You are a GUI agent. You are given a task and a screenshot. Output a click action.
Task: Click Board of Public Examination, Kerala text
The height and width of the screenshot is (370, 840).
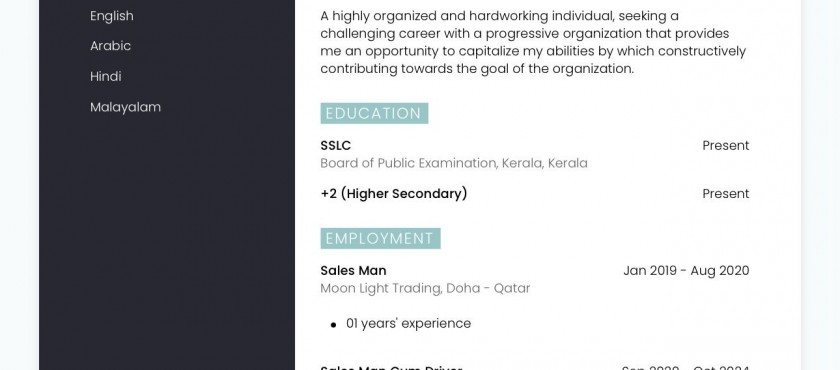tap(454, 163)
